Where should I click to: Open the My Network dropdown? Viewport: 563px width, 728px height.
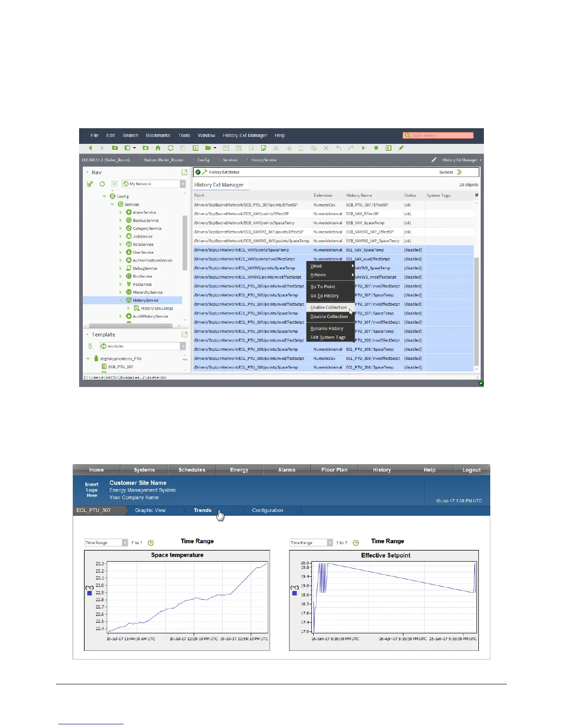coord(183,184)
